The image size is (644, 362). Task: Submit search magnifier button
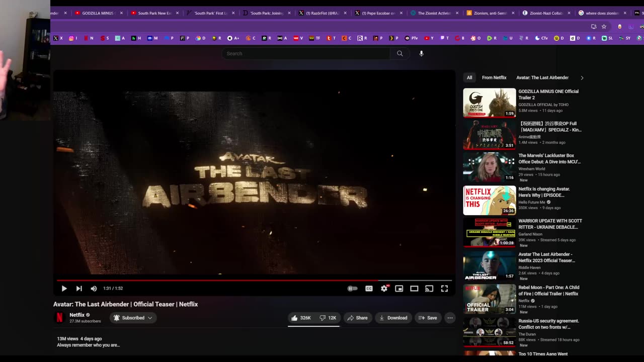[400, 53]
